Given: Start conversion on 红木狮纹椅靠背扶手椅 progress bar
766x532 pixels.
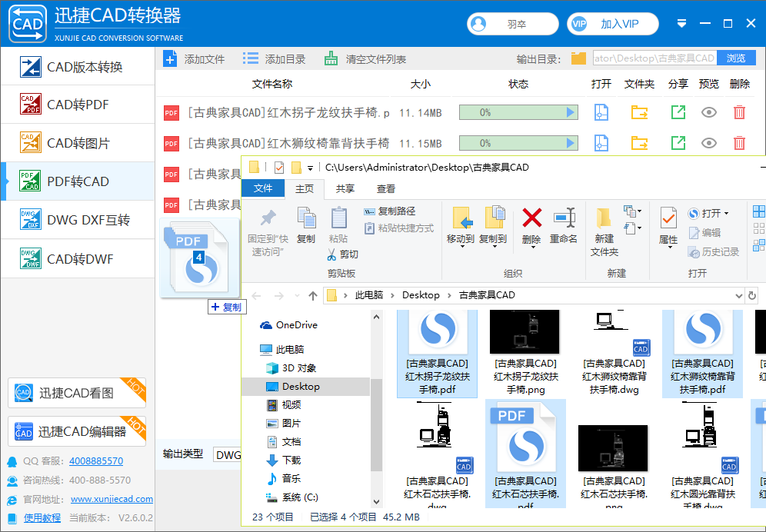Looking at the screenshot, I should coord(518,143).
